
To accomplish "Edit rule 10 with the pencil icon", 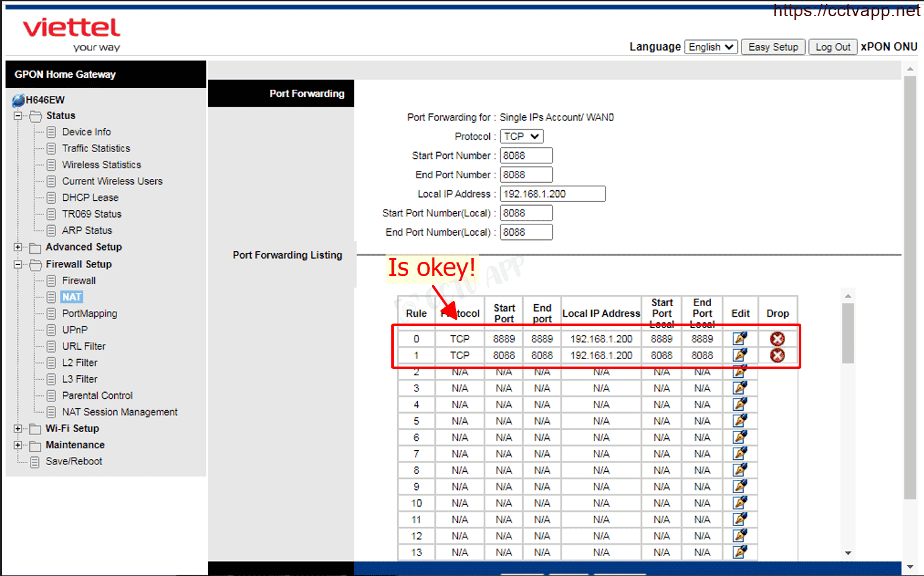I will 740,503.
